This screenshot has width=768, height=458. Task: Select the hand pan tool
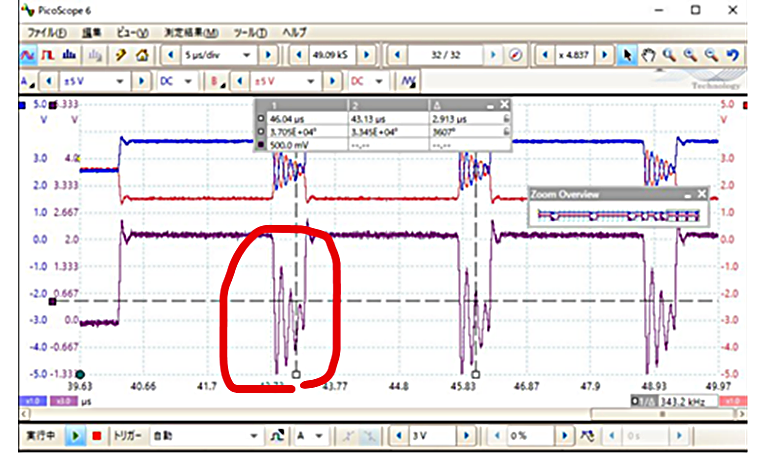[648, 54]
